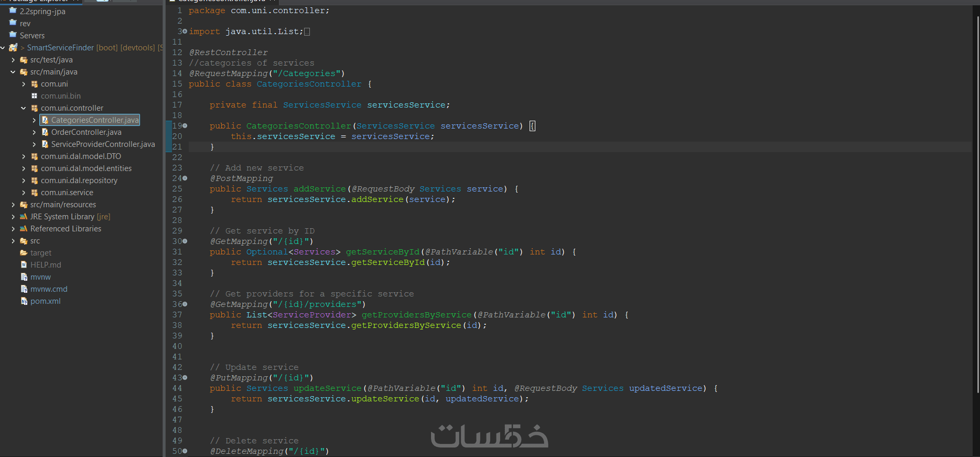980x457 pixels.
Task: Click the com.uni.dal.model.DTO package icon
Action: tap(34, 156)
